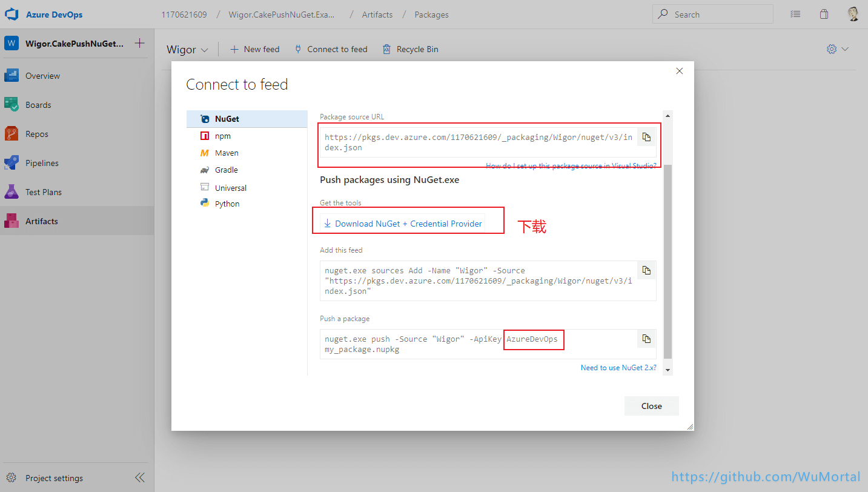Collapse the sidebar with double chevron
868x492 pixels.
tap(140, 477)
